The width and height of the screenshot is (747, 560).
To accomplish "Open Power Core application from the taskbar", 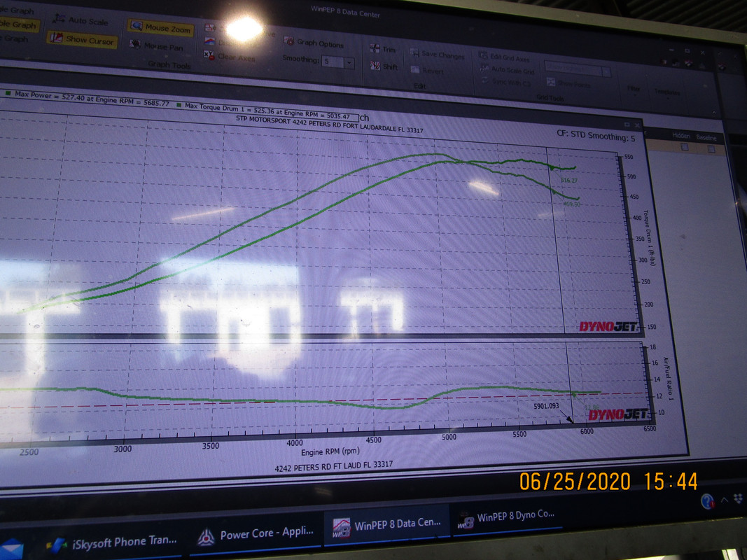I will pyautogui.click(x=256, y=534).
